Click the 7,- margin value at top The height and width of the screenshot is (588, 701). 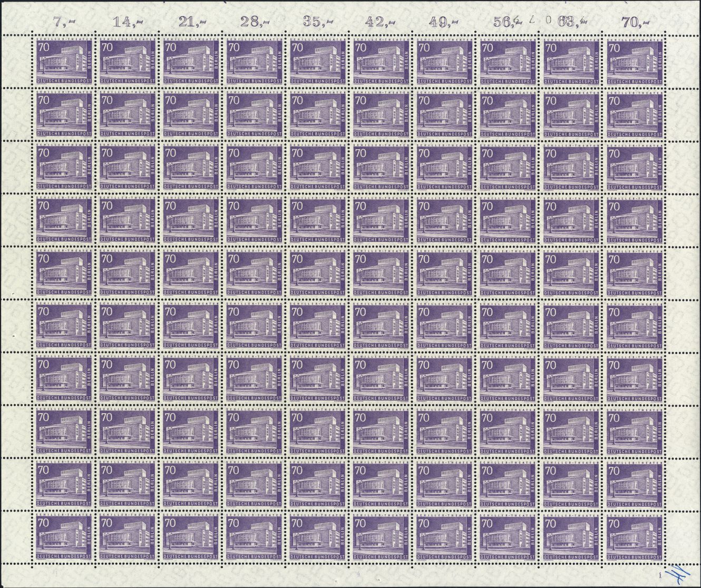(64, 22)
